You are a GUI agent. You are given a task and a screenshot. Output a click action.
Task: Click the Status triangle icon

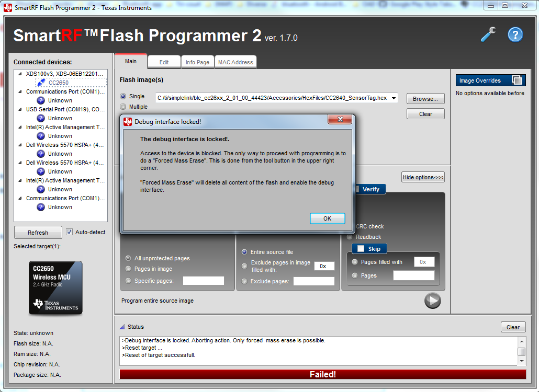(122, 327)
